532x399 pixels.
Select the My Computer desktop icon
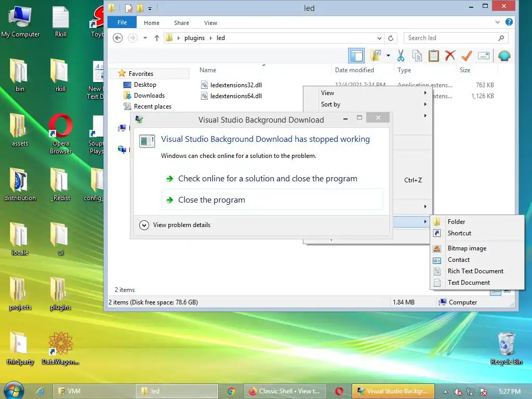20,21
